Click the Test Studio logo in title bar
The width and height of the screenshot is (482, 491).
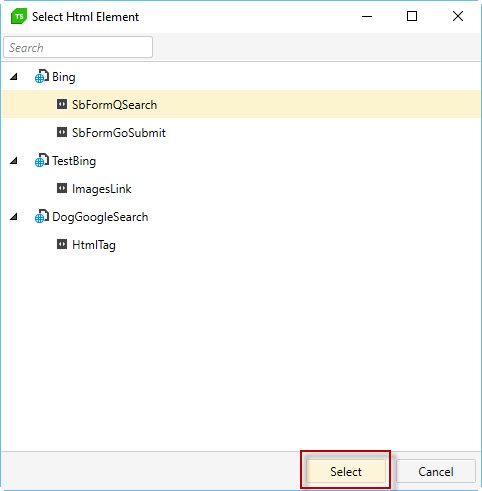click(19, 16)
